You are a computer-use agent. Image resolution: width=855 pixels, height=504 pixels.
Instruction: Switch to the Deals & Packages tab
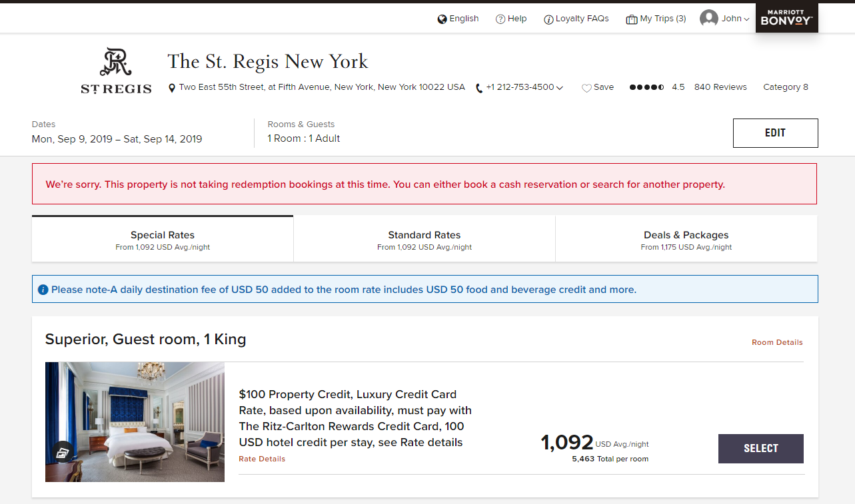coord(686,240)
